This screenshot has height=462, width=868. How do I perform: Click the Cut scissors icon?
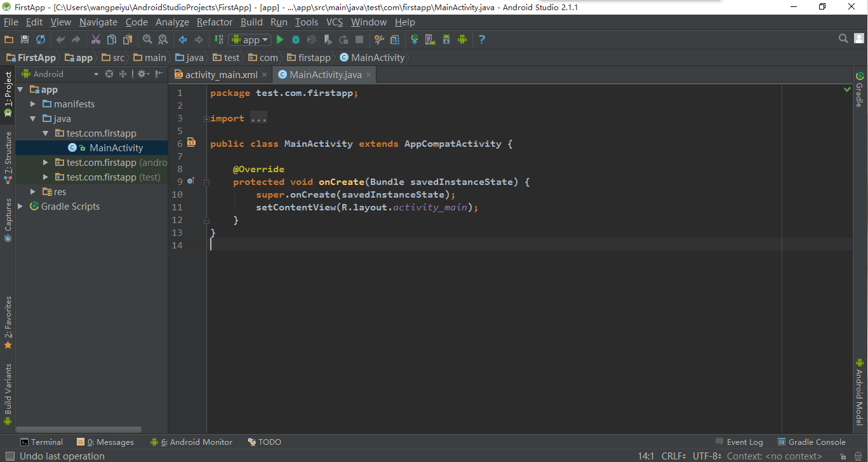coord(95,39)
